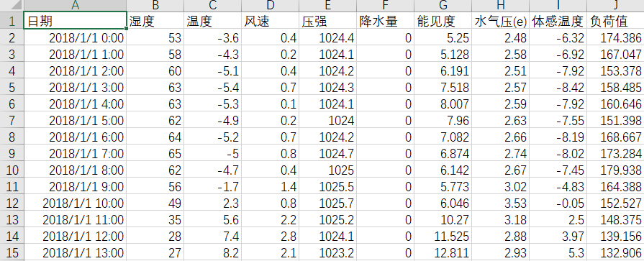
Task: Select column A header
Action: (x=75, y=6)
